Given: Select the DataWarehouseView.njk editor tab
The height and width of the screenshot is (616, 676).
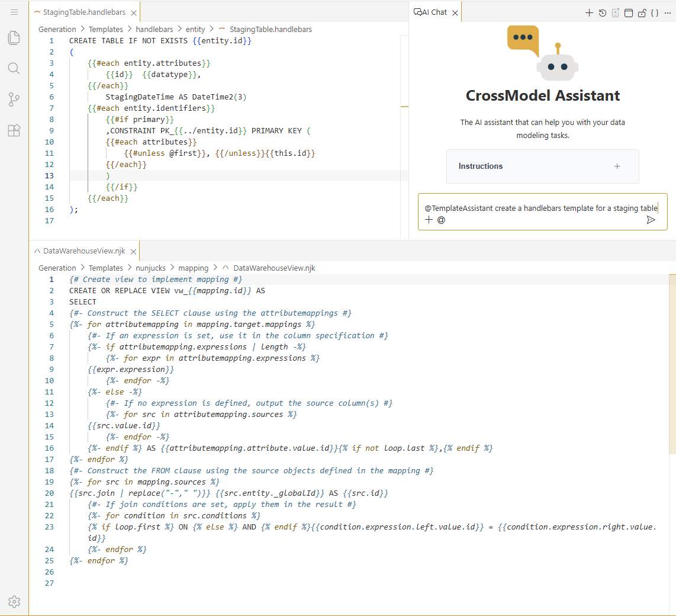Looking at the screenshot, I should click(84, 251).
